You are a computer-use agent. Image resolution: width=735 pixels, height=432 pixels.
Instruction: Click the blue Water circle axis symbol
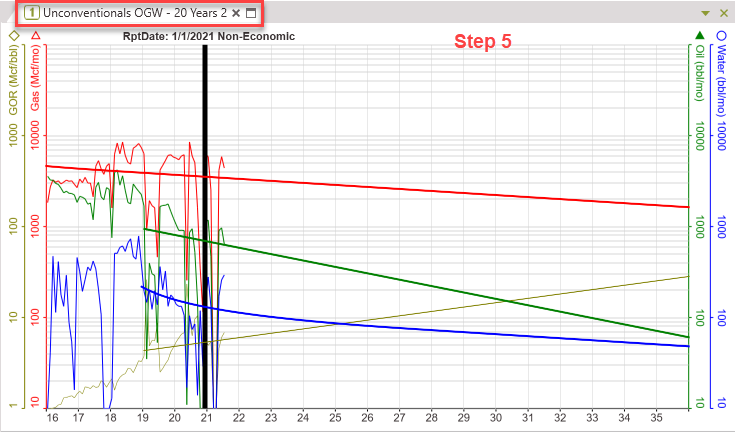point(721,35)
